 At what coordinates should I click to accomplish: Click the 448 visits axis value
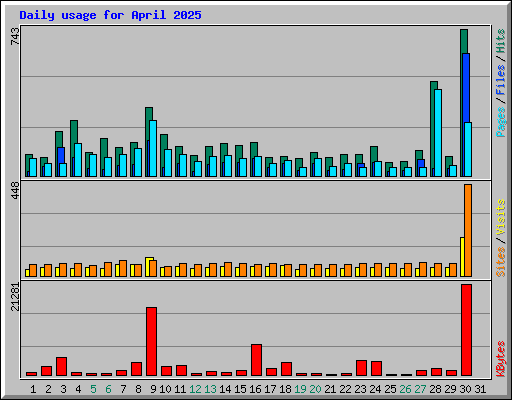(x=15, y=191)
